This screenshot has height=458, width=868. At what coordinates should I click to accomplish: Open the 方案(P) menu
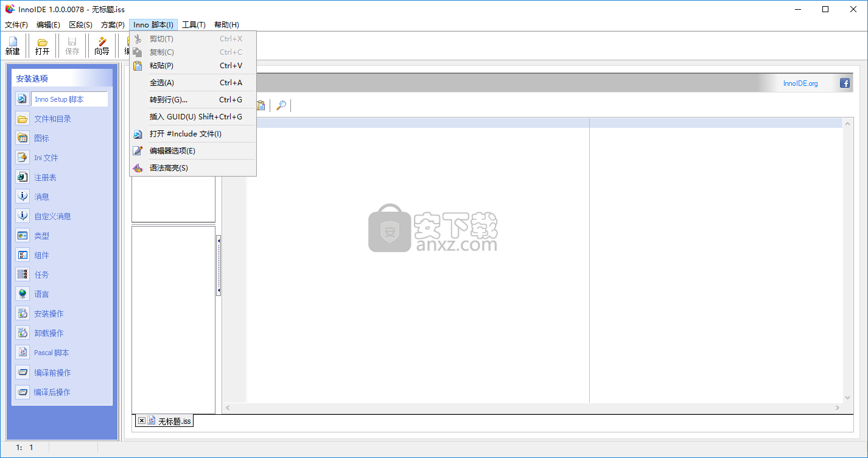click(113, 25)
